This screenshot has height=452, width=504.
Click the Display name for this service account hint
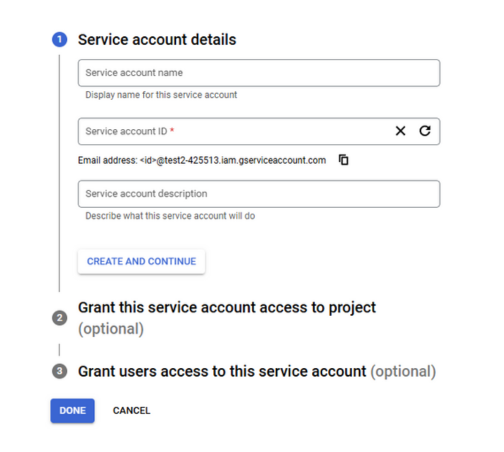(x=161, y=95)
